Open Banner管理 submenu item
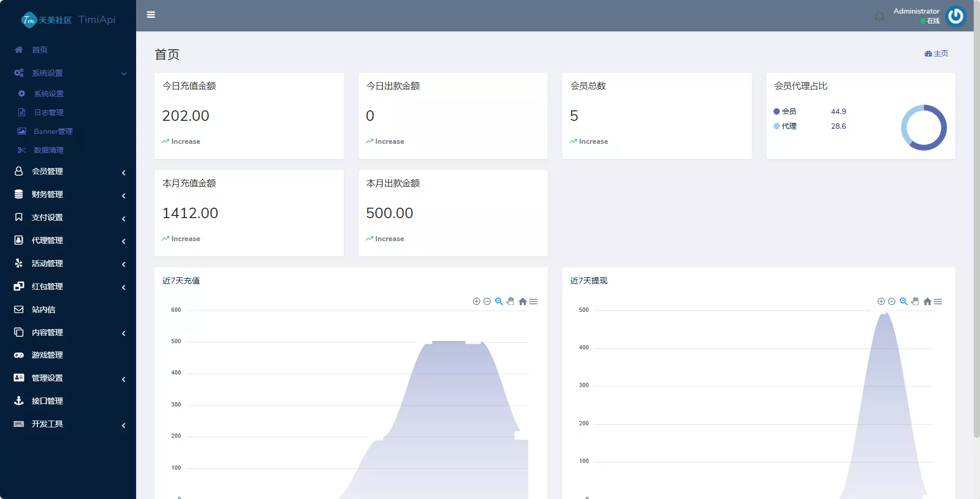 tap(53, 131)
